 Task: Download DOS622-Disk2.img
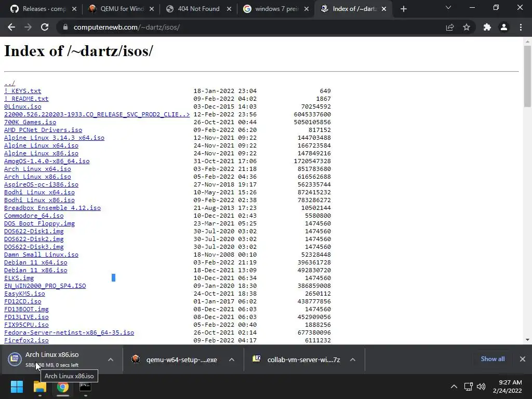[x=34, y=239]
